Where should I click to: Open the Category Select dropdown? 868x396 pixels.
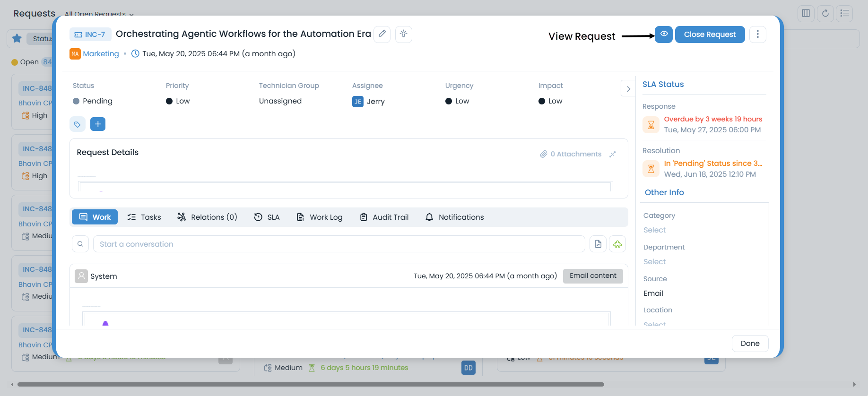[x=654, y=230]
